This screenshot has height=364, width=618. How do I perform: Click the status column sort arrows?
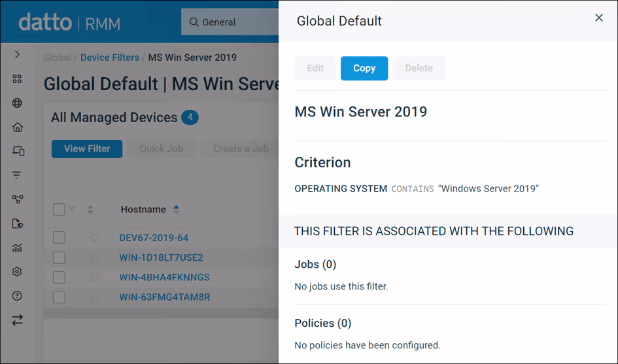pos(90,210)
